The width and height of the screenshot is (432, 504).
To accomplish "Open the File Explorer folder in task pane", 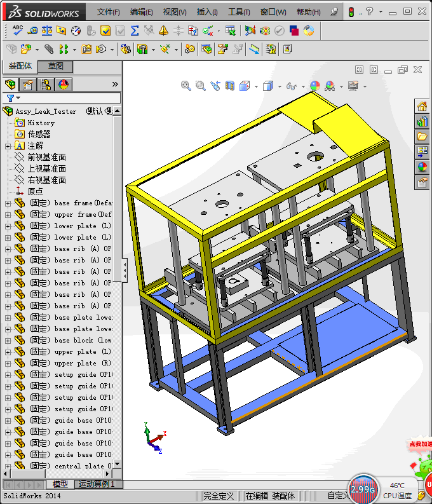I will click(422, 137).
